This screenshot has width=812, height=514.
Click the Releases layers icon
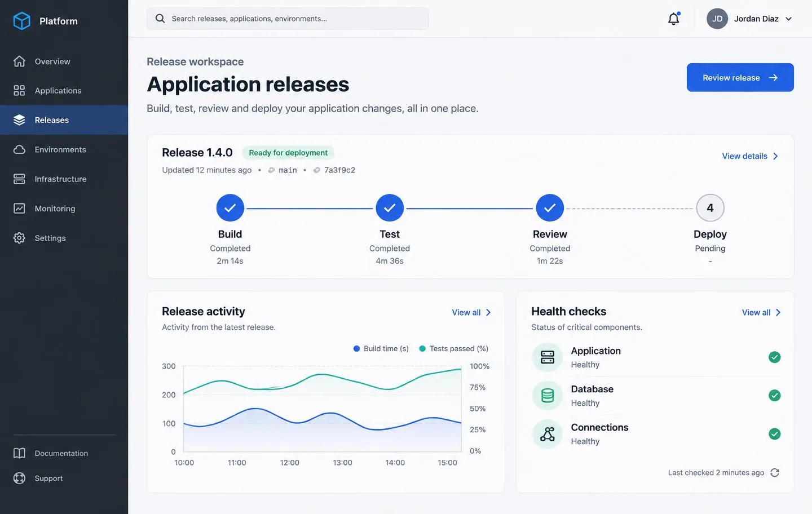19,120
